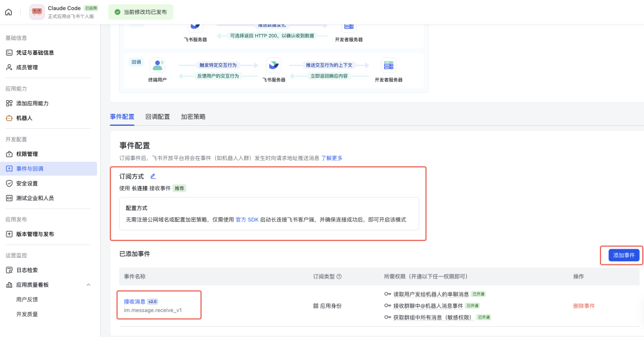Click the 订阅类型 help question icon
This screenshot has height=337, width=644.
[339, 277]
